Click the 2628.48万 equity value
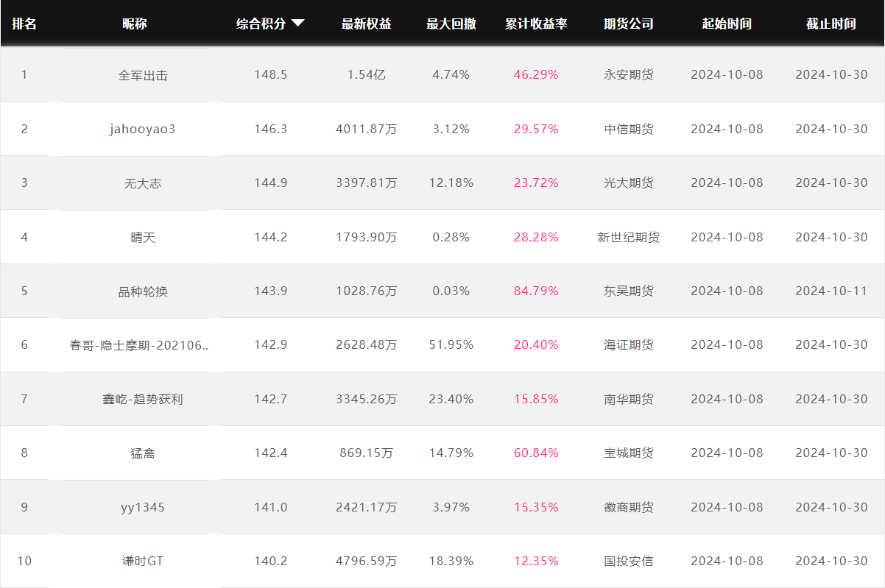The height and width of the screenshot is (588, 885). point(367,344)
